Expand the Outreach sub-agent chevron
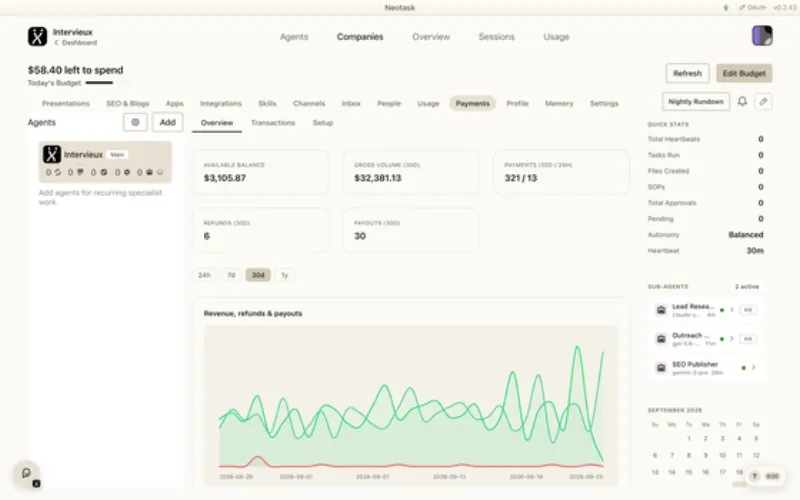The image size is (800, 500). pyautogui.click(x=732, y=339)
